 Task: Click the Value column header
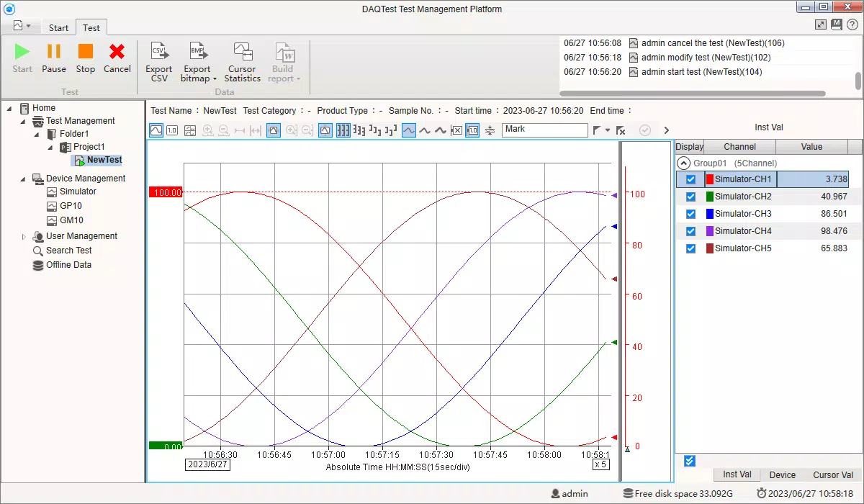[811, 147]
